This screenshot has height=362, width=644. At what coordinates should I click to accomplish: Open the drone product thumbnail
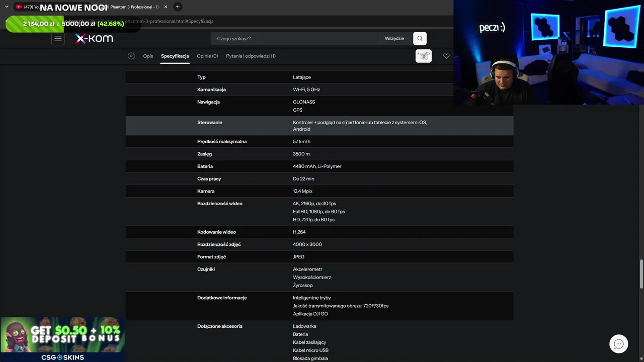pos(424,56)
